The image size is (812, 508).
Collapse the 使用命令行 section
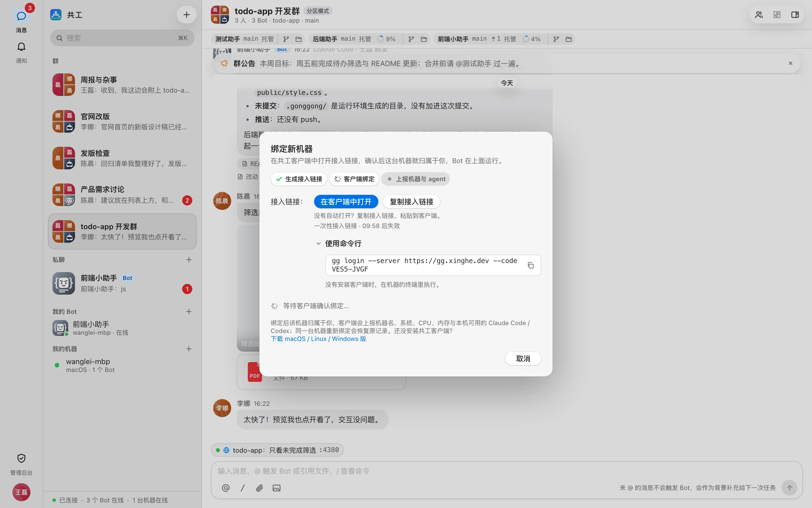339,244
